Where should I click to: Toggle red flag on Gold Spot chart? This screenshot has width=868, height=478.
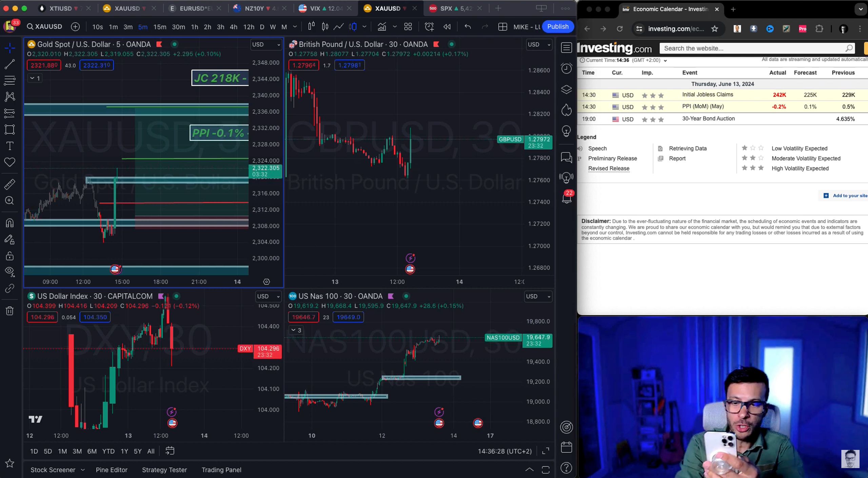pyautogui.click(x=159, y=44)
